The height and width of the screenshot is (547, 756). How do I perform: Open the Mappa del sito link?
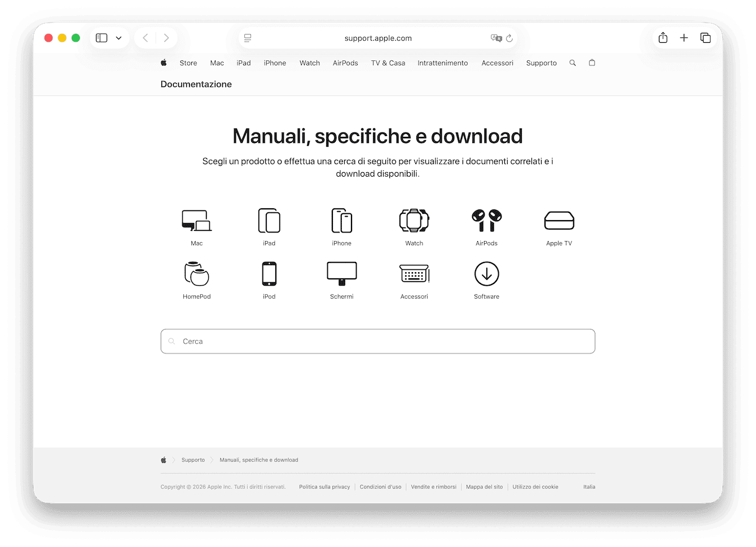485,487
